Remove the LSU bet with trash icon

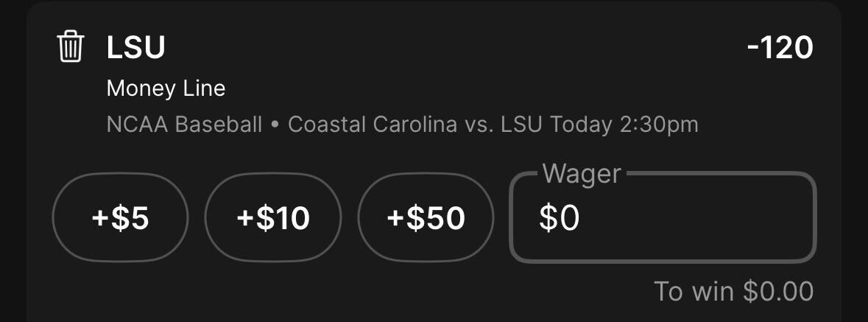click(x=70, y=46)
